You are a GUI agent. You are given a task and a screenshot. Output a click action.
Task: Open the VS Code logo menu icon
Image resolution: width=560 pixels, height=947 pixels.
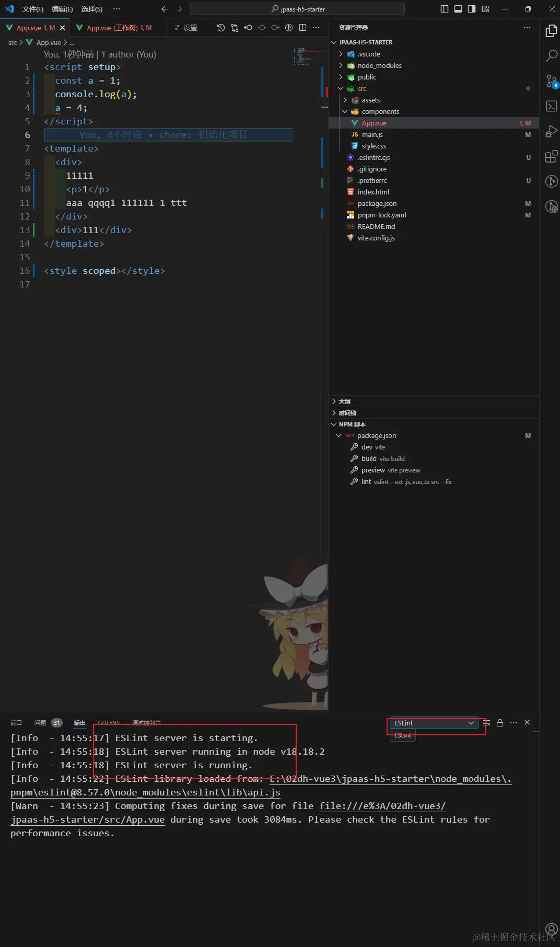[9, 9]
